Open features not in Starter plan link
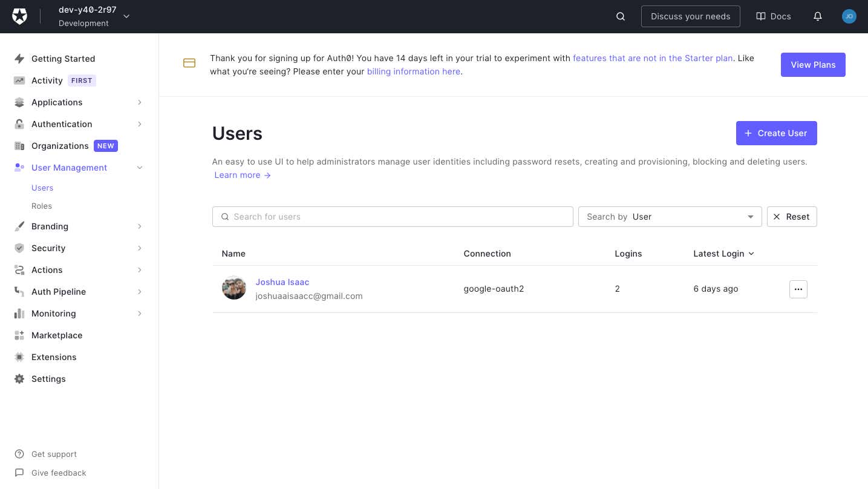Image resolution: width=868 pixels, height=489 pixels. pyautogui.click(x=653, y=58)
